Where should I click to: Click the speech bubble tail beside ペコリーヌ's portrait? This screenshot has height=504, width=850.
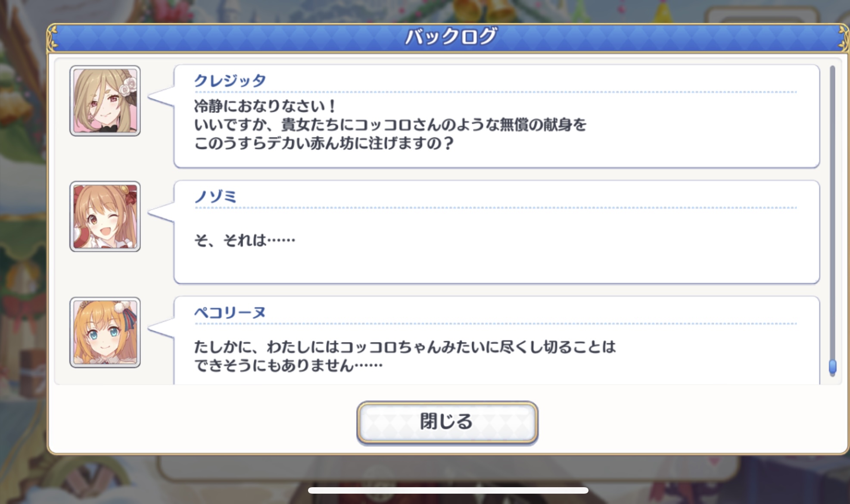161,329
